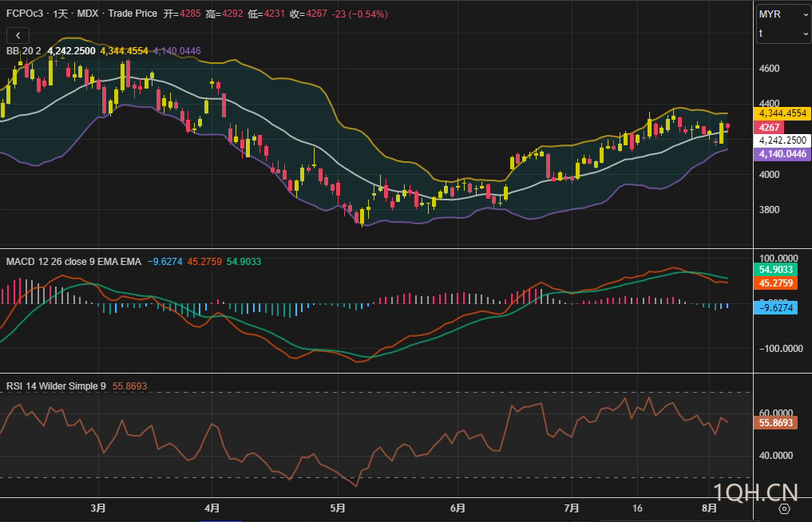This screenshot has width=812, height=522.
Task: Select the RSI 14 Wilder indicator label
Action: (x=56, y=386)
